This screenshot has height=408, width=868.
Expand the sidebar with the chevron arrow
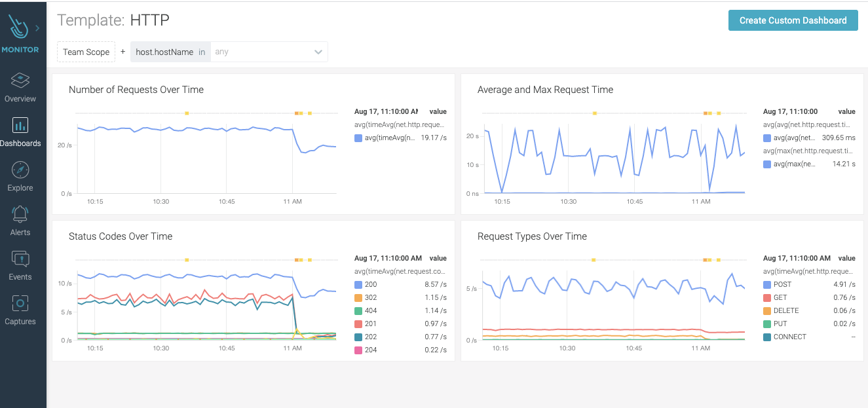coord(36,28)
